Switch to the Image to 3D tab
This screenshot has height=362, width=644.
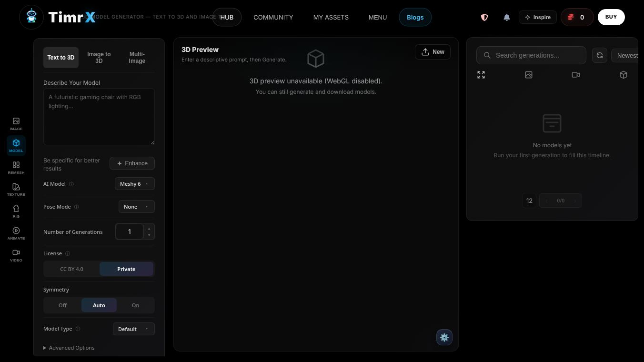99,57
